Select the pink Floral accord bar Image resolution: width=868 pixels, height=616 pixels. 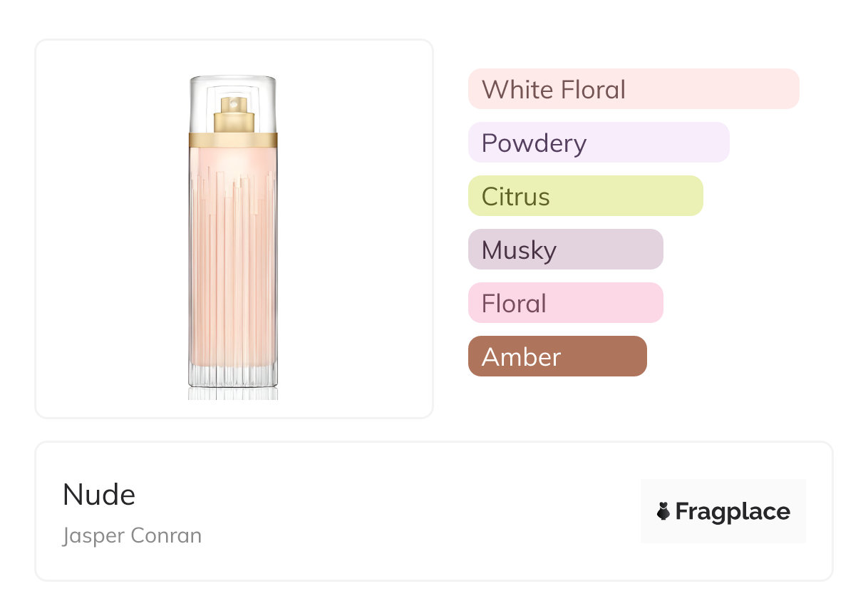[565, 303]
